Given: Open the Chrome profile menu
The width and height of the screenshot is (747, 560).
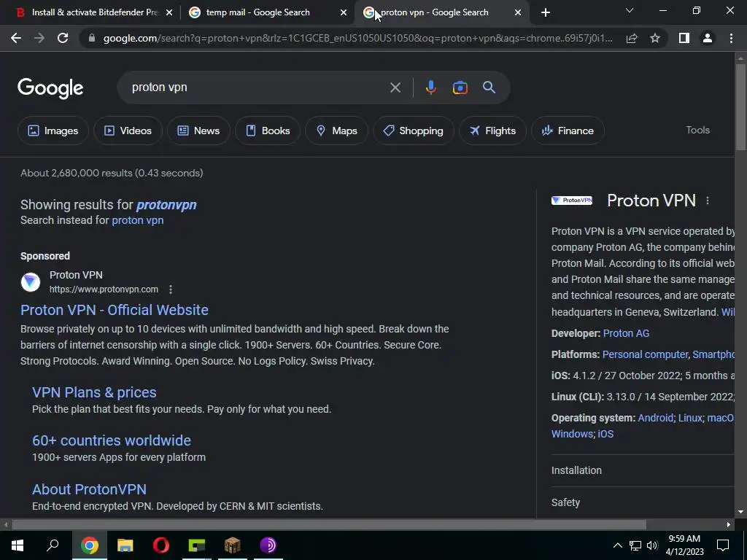Looking at the screenshot, I should pyautogui.click(x=708, y=38).
